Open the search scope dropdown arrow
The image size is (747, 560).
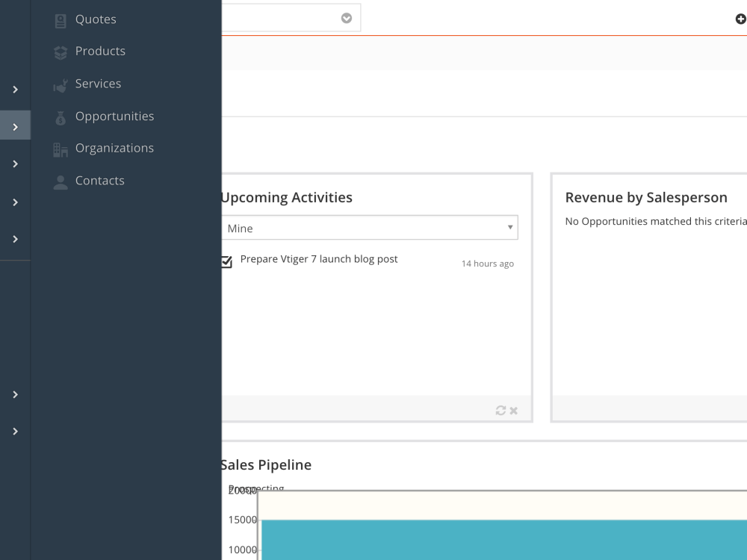[x=346, y=17]
